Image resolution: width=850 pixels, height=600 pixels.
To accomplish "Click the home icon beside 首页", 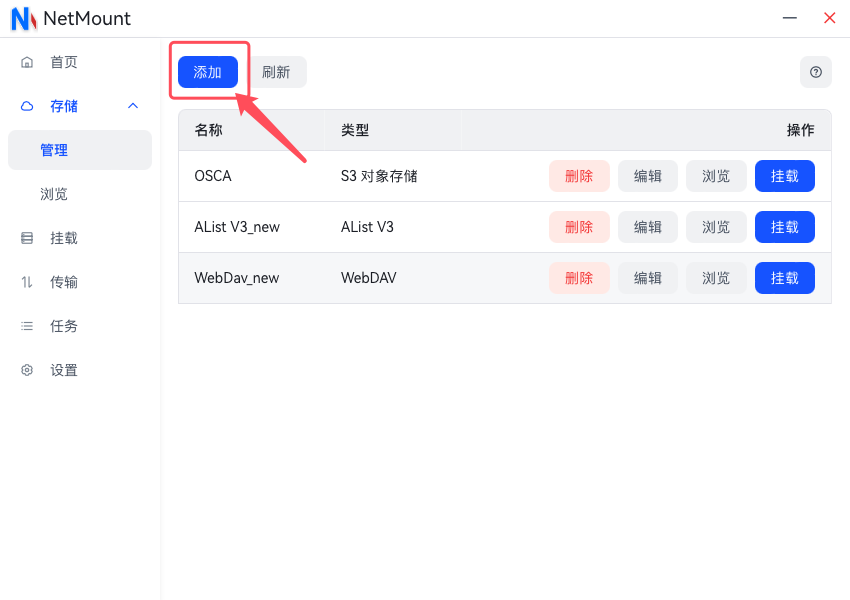I will pyautogui.click(x=27, y=62).
